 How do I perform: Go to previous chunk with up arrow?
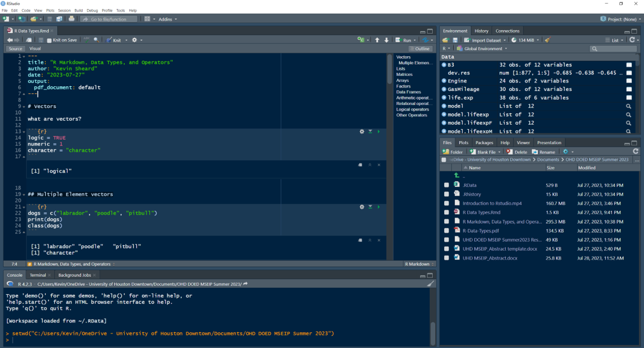[377, 40]
